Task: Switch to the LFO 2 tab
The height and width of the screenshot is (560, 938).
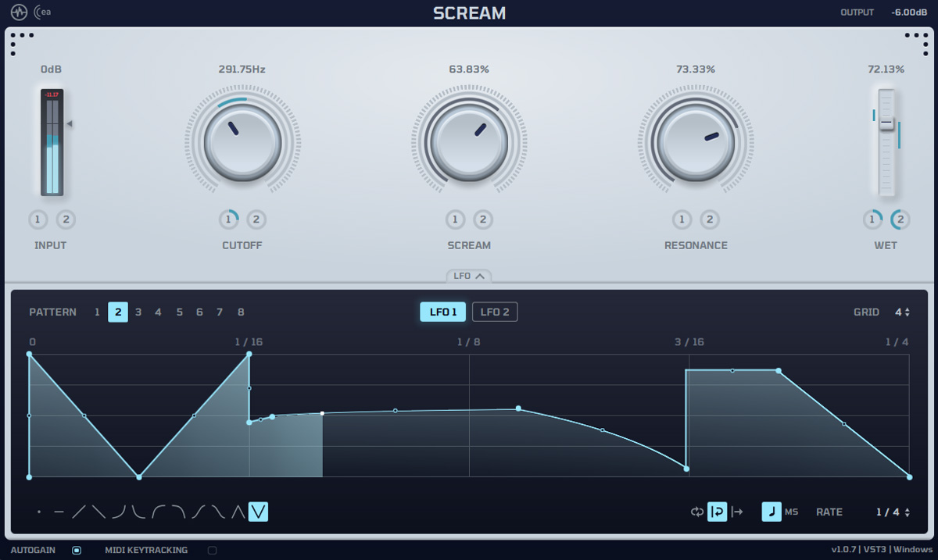Action: point(495,311)
